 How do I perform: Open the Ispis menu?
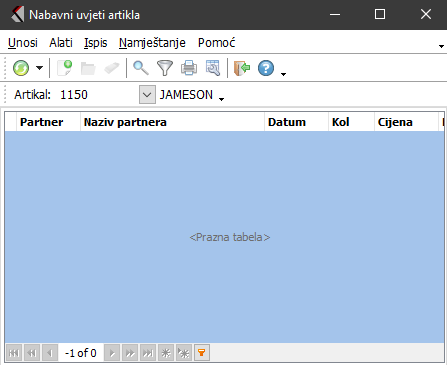point(95,43)
